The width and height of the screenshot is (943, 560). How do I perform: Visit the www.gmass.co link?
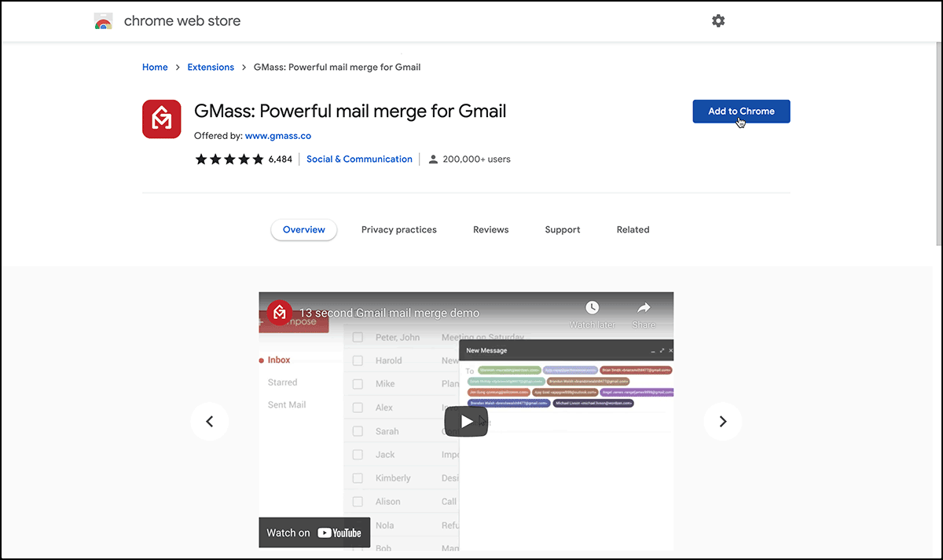point(277,135)
